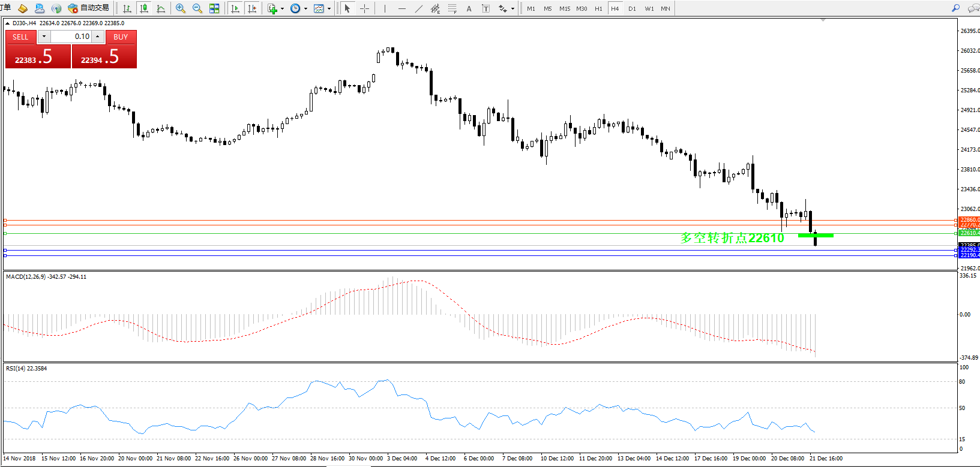Image resolution: width=980 pixels, height=467 pixels.
Task: Increase lot volume with up arrow
Action: click(98, 37)
